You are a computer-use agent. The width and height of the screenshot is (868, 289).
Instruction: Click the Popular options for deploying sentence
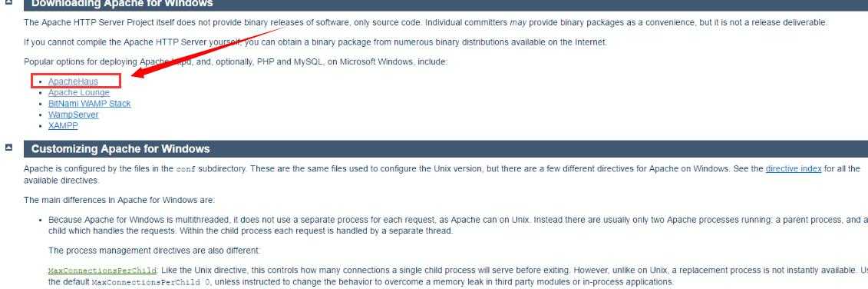236,61
